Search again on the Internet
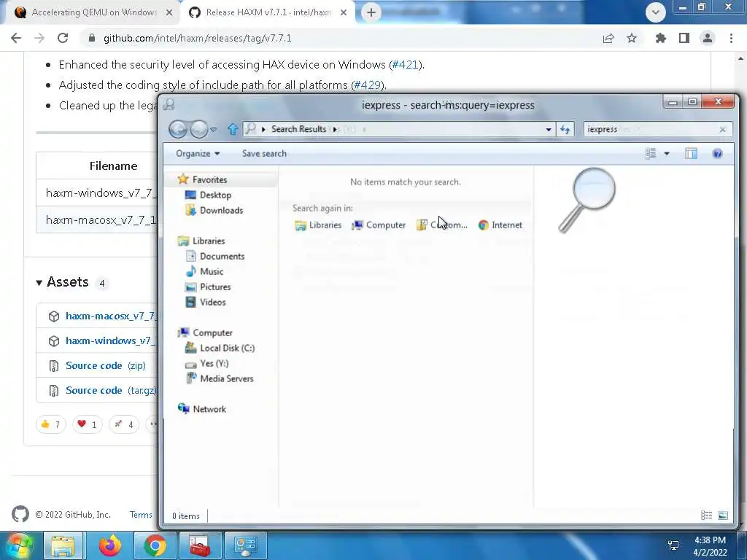The width and height of the screenshot is (747, 560). coord(500,225)
